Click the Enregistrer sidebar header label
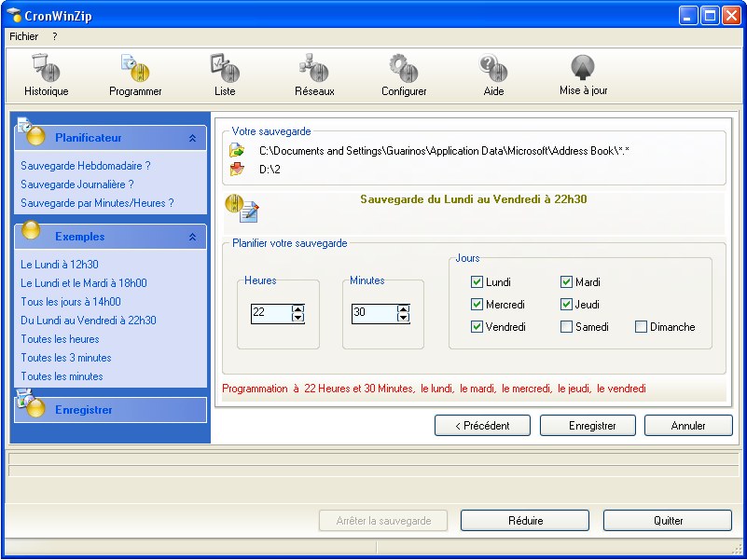The image size is (747, 560). (x=84, y=410)
